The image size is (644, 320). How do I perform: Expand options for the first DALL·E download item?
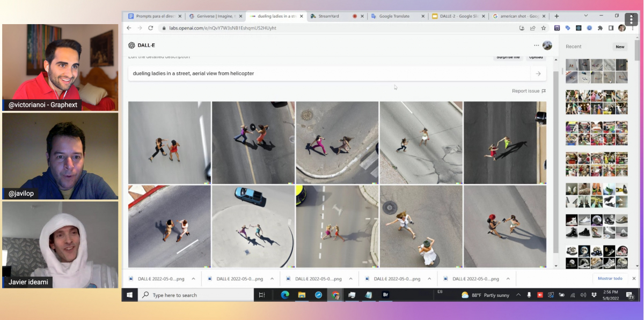pyautogui.click(x=193, y=279)
